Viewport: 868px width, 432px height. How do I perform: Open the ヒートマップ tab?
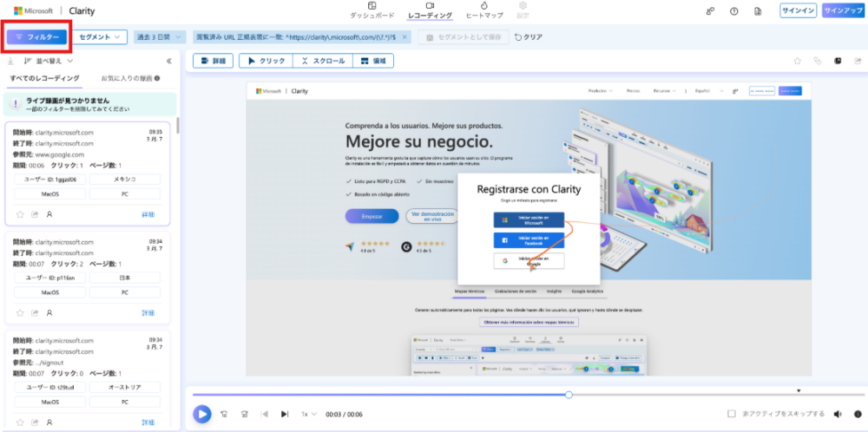point(483,10)
